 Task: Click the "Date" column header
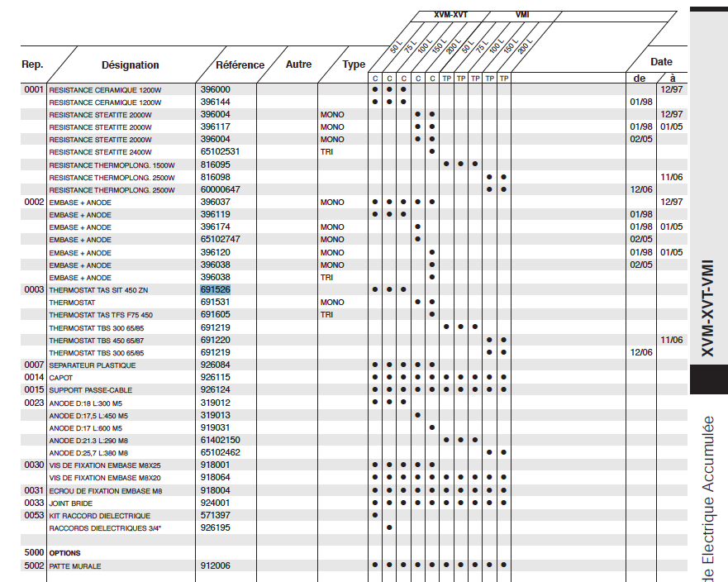(661, 62)
